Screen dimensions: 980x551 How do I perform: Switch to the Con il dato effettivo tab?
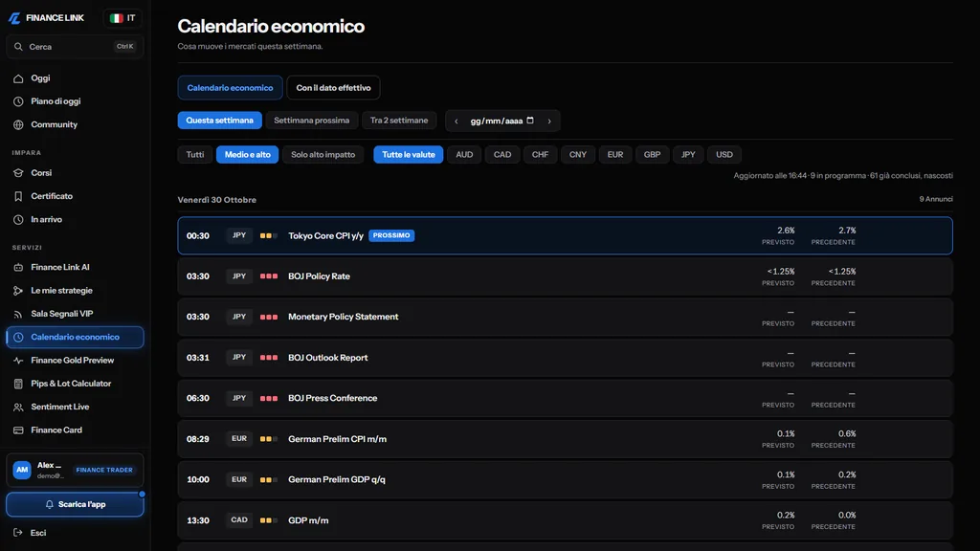click(x=333, y=88)
